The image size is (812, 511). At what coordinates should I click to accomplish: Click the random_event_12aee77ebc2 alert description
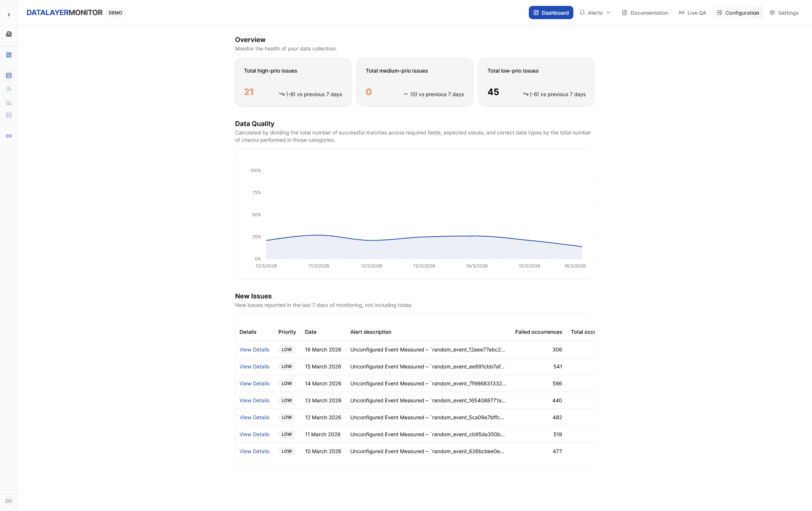click(x=428, y=350)
